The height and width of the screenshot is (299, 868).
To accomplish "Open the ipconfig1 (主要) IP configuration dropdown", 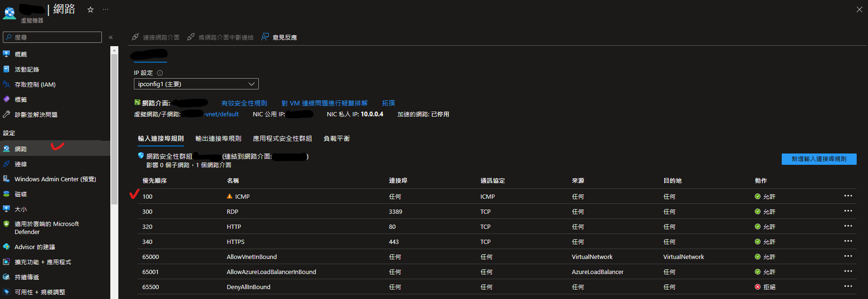I will coord(196,84).
